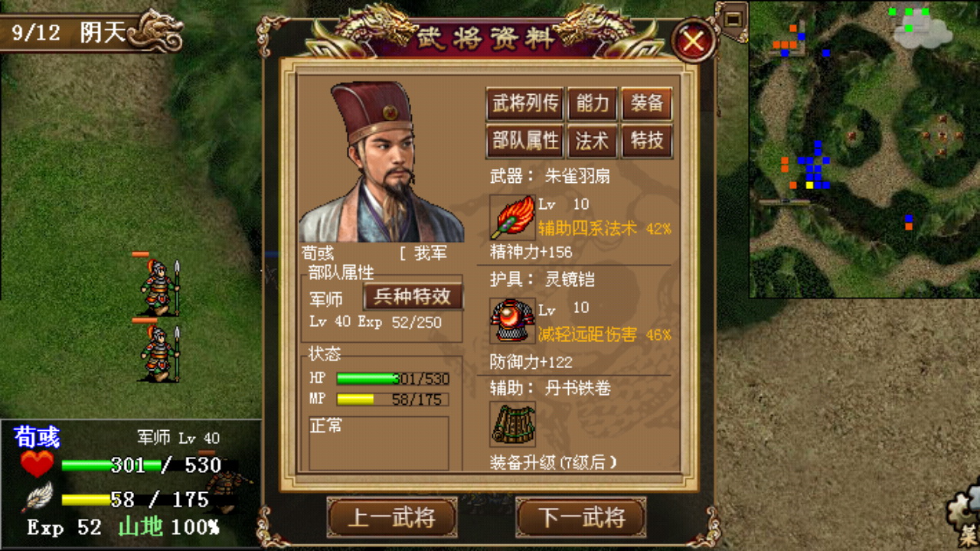Click the minimize icon beside the minimap
The image size is (980, 551).
coord(733,17)
